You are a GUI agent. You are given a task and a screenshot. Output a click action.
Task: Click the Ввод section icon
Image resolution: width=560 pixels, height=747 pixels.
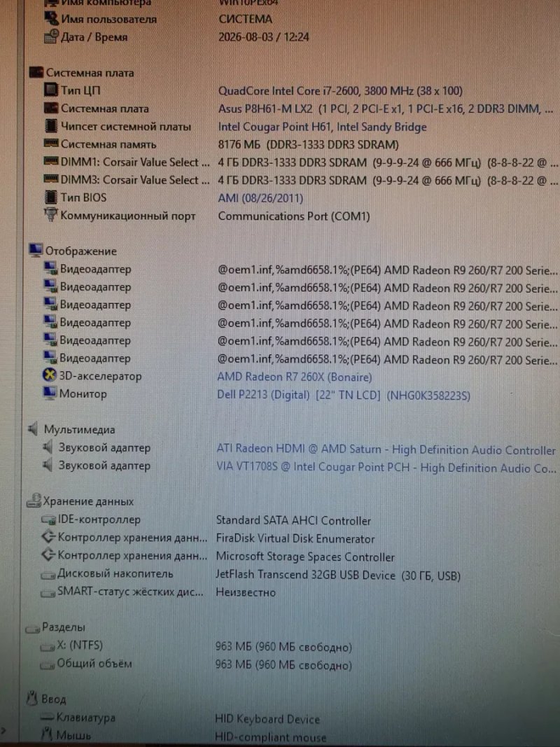tap(32, 699)
